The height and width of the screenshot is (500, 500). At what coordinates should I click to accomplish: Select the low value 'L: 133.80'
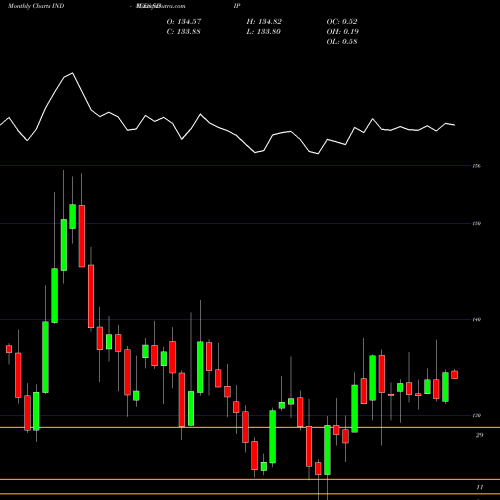click(x=263, y=32)
